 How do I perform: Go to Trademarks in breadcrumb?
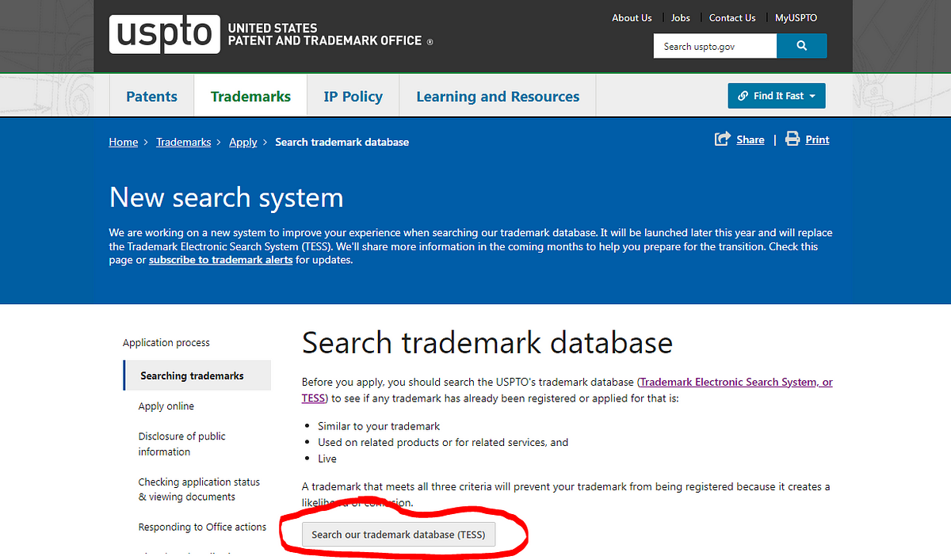184,142
